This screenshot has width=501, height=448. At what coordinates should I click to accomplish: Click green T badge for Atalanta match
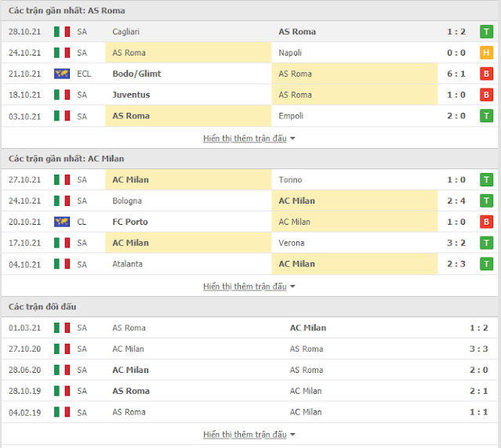click(x=486, y=264)
